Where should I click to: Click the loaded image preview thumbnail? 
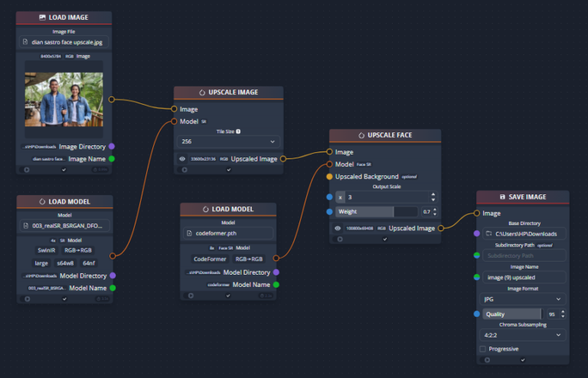pyautogui.click(x=64, y=99)
